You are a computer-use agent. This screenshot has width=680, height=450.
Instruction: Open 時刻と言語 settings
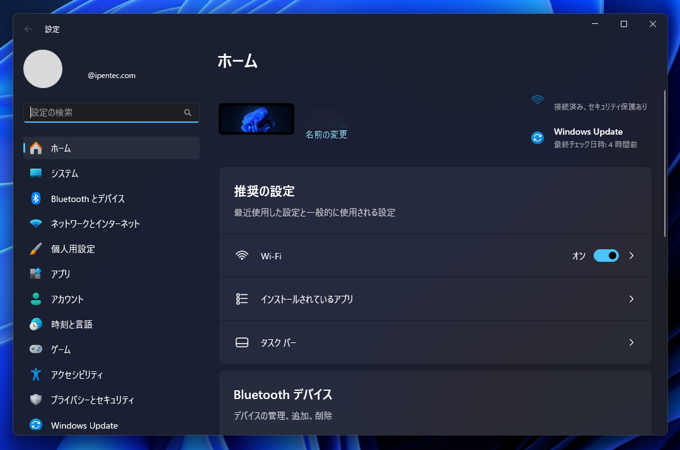[111, 324]
